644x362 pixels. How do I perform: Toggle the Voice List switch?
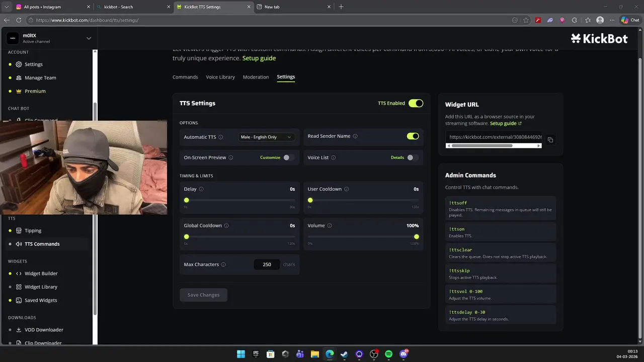413,157
